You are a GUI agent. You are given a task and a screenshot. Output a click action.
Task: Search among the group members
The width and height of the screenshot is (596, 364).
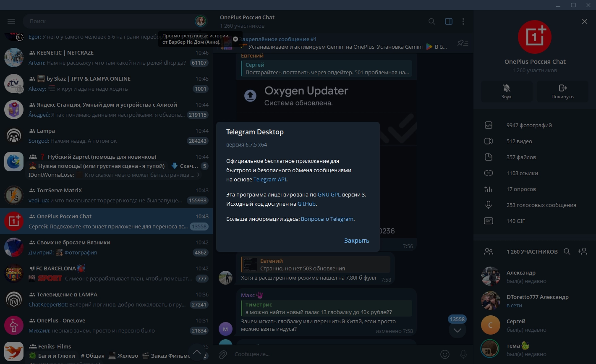tap(567, 251)
